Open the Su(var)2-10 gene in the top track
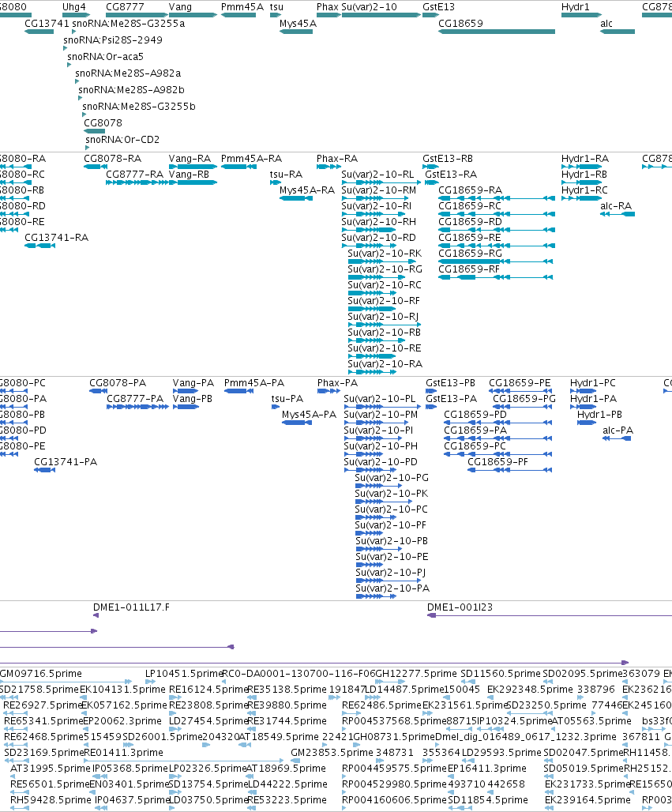 click(x=381, y=15)
